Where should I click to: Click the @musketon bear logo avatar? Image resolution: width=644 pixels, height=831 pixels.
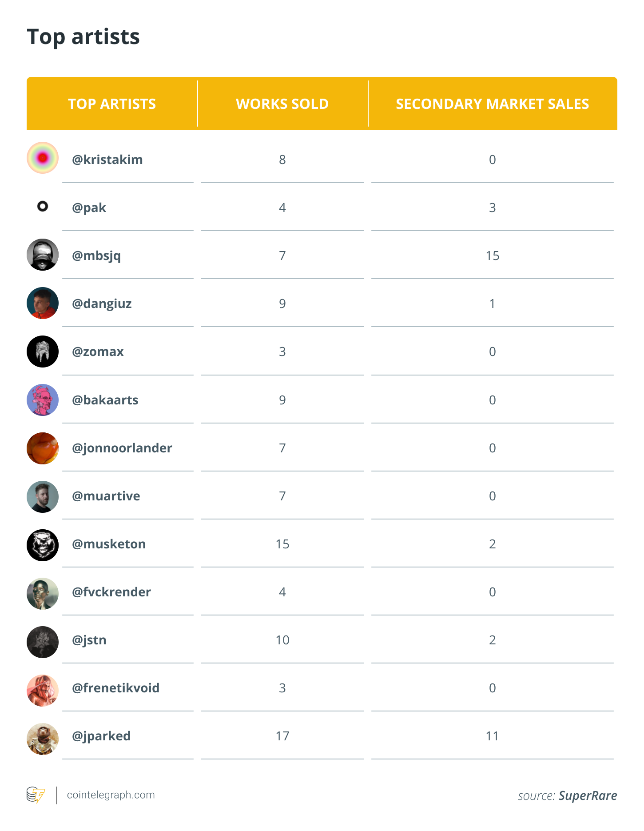coord(43,545)
